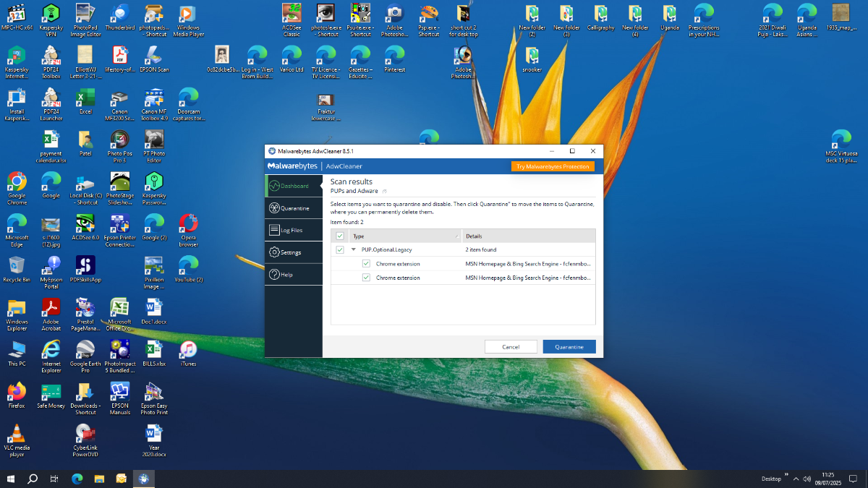Launch Adobe Acrobat from the desktop
Image resolution: width=868 pixels, height=488 pixels.
point(51,314)
